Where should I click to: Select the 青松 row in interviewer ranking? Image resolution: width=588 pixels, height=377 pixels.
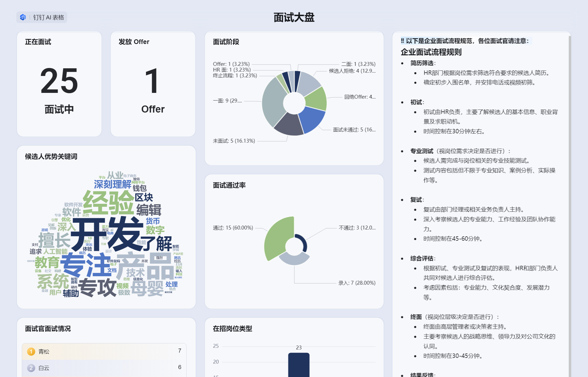[104, 351]
